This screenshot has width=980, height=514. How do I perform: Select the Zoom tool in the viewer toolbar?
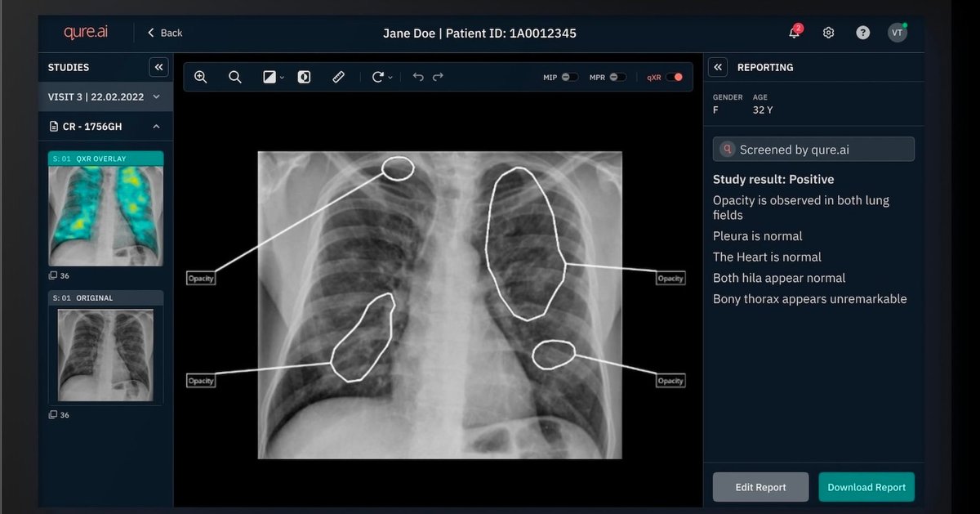200,76
